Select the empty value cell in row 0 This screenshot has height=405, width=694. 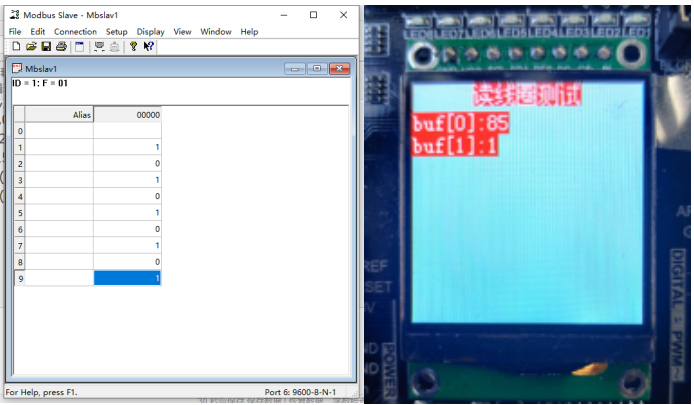click(127, 131)
